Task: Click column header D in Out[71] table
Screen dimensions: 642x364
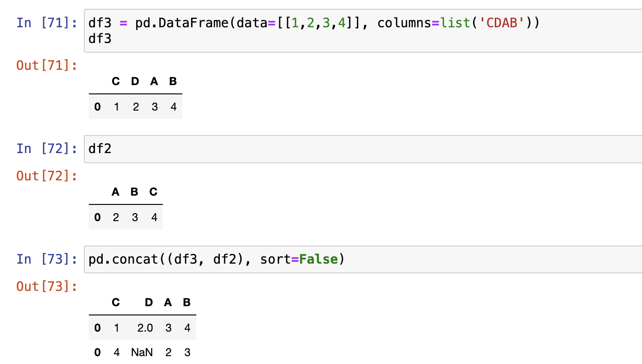Action: click(x=135, y=82)
